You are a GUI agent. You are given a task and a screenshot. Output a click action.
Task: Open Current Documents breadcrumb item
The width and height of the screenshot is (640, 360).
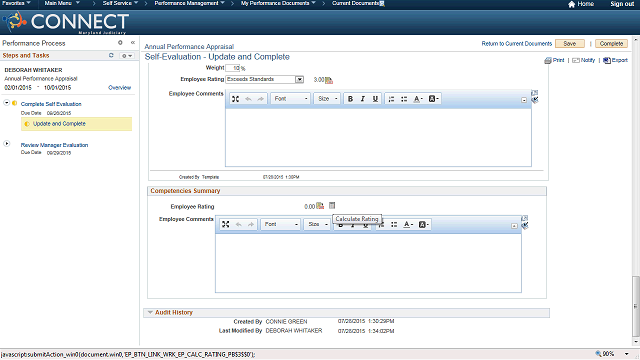(356, 3)
